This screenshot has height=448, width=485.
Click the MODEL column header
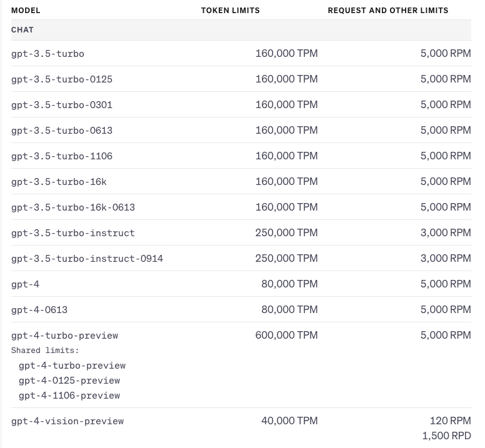click(26, 11)
